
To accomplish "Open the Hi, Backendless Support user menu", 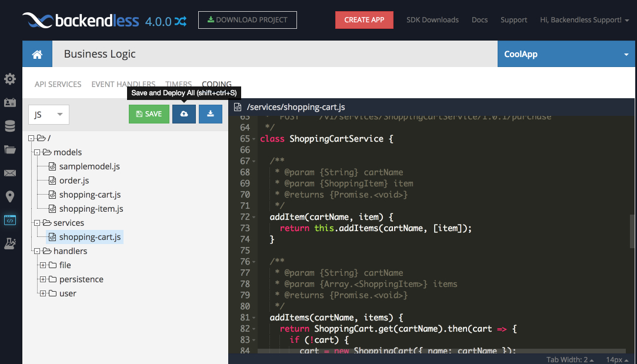I will coord(584,20).
